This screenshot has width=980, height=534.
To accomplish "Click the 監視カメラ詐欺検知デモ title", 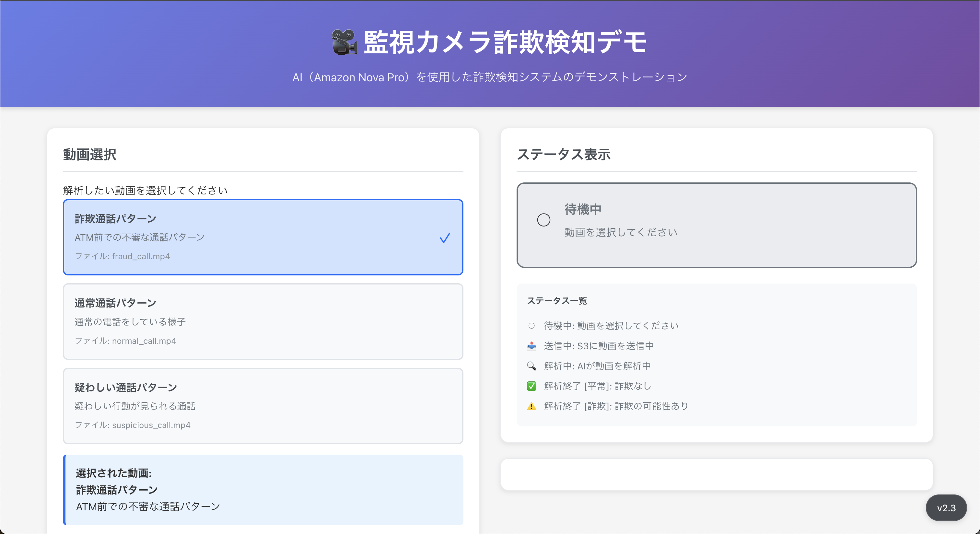I will coord(505,42).
